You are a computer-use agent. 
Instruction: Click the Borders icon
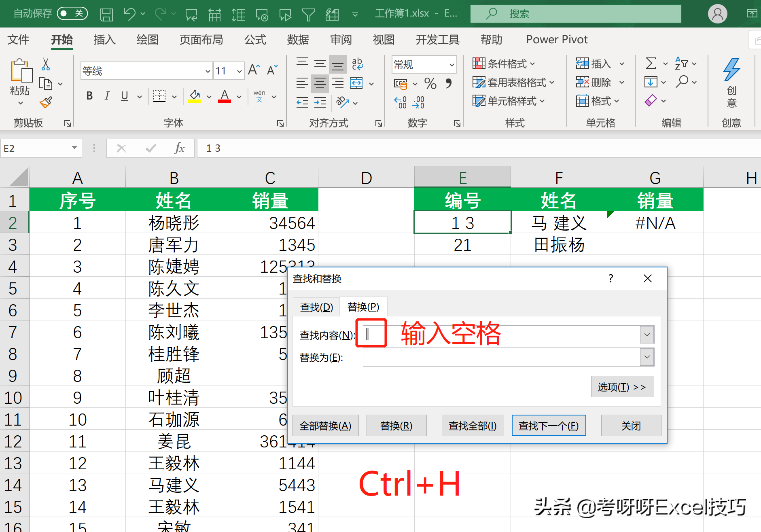point(159,96)
